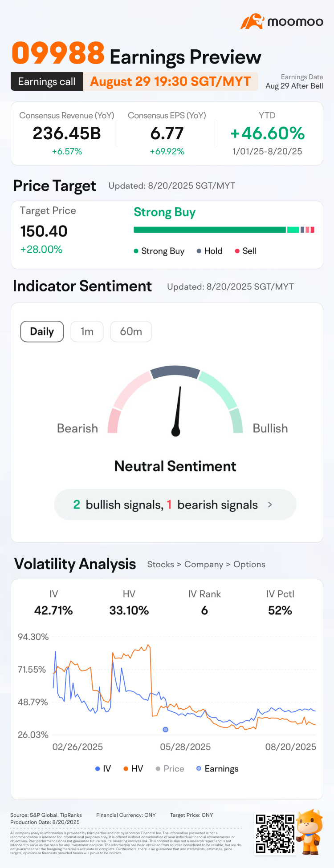Click the Sell legend red dot
This screenshot has width=334, height=868.
(x=237, y=251)
